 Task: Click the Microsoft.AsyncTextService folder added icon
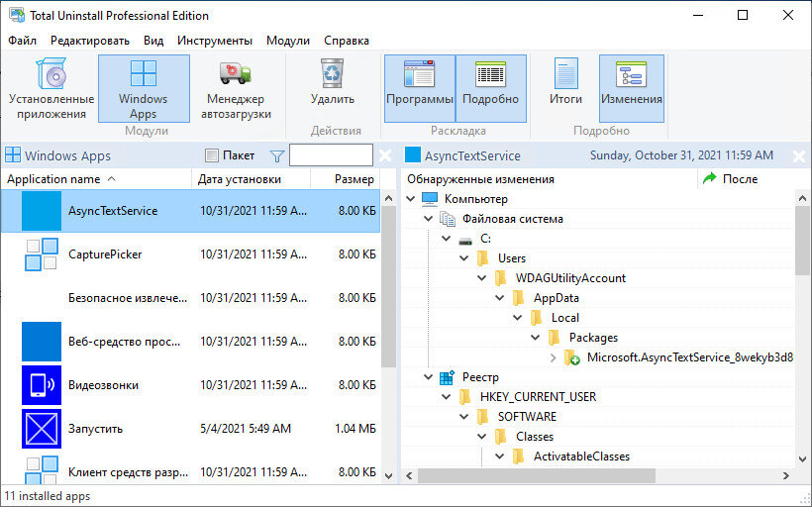coord(571,357)
